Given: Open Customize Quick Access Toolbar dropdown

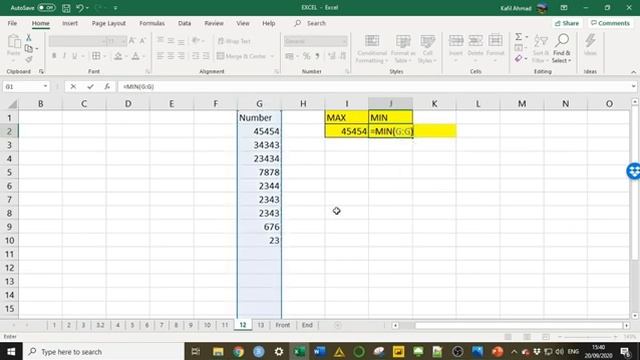Looking at the screenshot, I should pyautogui.click(x=116, y=8).
